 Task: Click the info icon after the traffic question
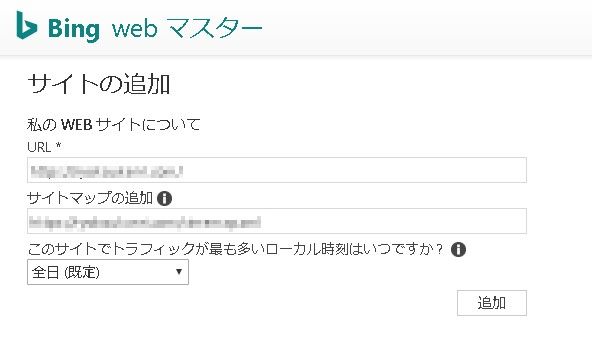458,249
